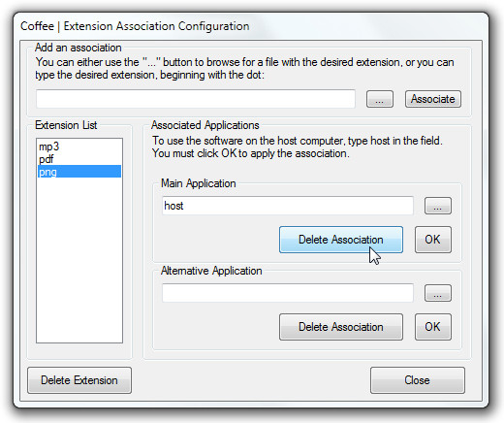Click the Delete Extension button
The width and height of the screenshot is (504, 423).
(79, 380)
